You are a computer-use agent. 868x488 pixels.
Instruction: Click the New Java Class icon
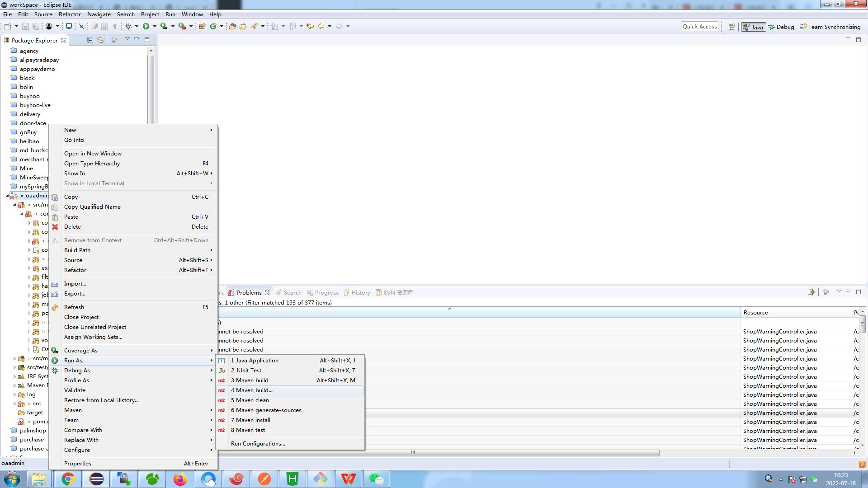pos(213,26)
